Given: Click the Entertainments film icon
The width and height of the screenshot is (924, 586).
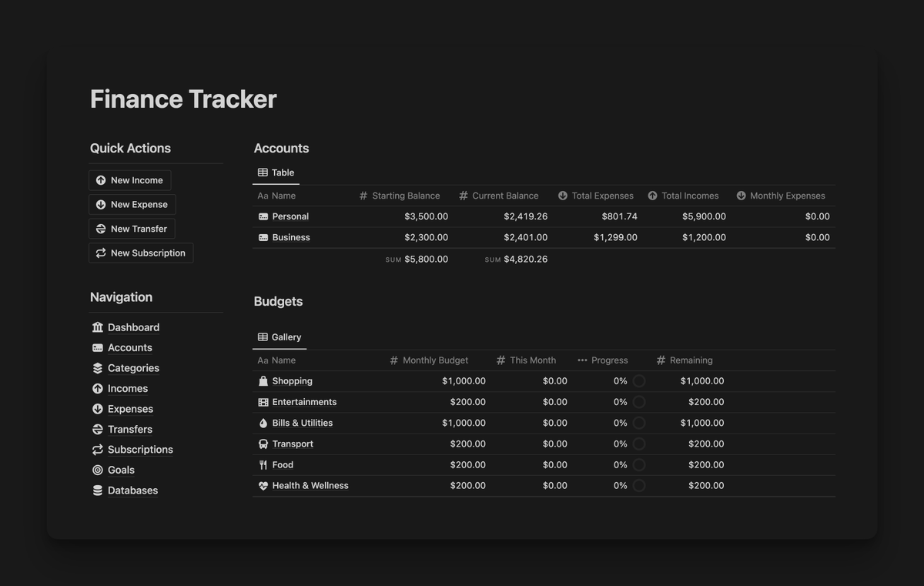Looking at the screenshot, I should click(263, 402).
